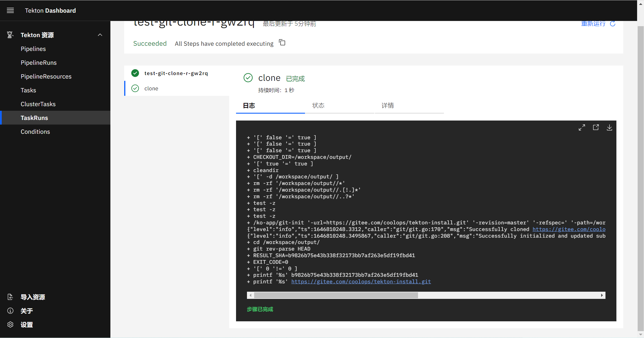Click the Tekton resources robot icon

[10, 35]
